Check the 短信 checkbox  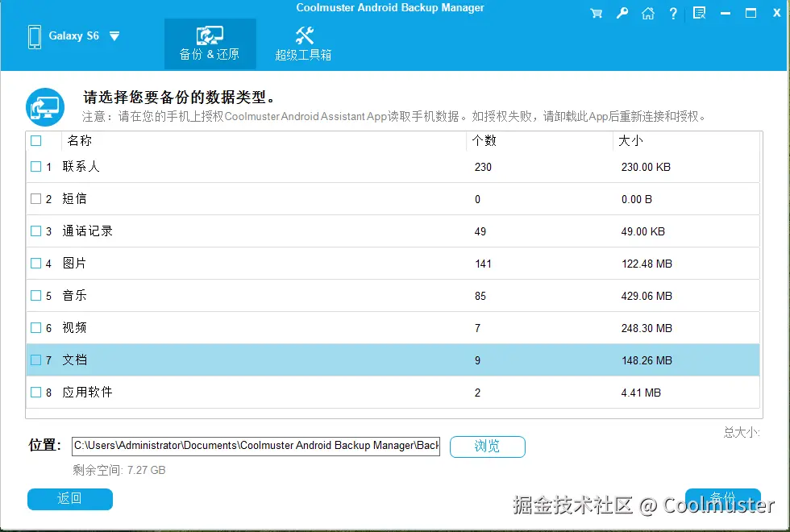(x=35, y=199)
